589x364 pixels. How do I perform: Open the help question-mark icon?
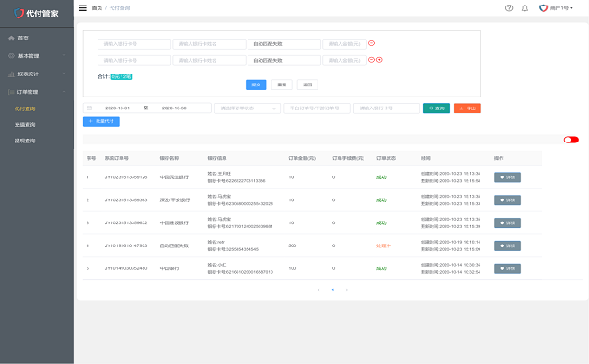(509, 8)
